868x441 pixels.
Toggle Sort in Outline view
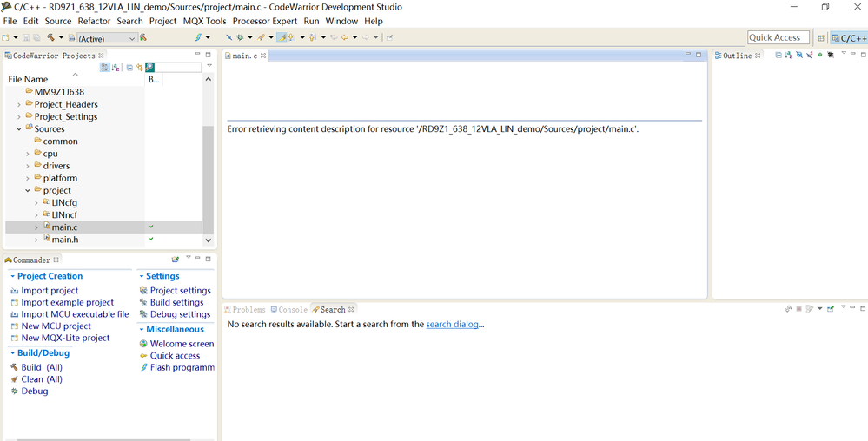pyautogui.click(x=789, y=55)
